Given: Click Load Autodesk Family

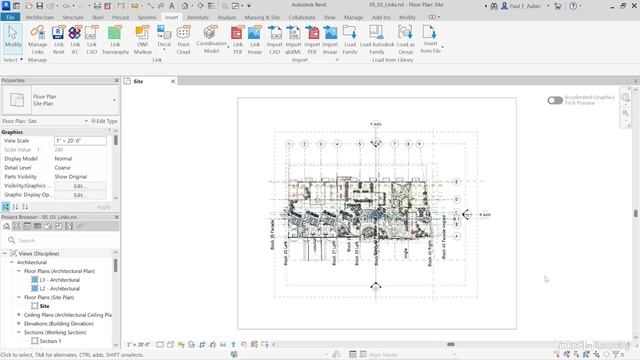Looking at the screenshot, I should [377, 40].
